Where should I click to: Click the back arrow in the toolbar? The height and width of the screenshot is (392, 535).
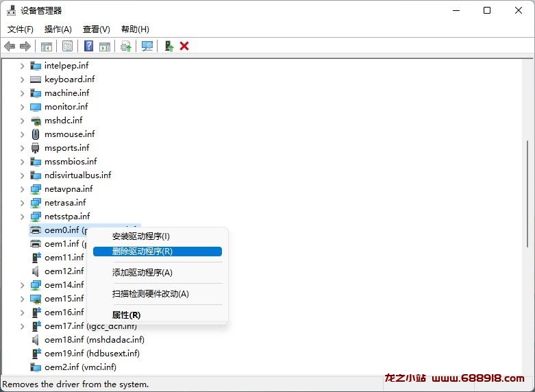pyautogui.click(x=10, y=46)
